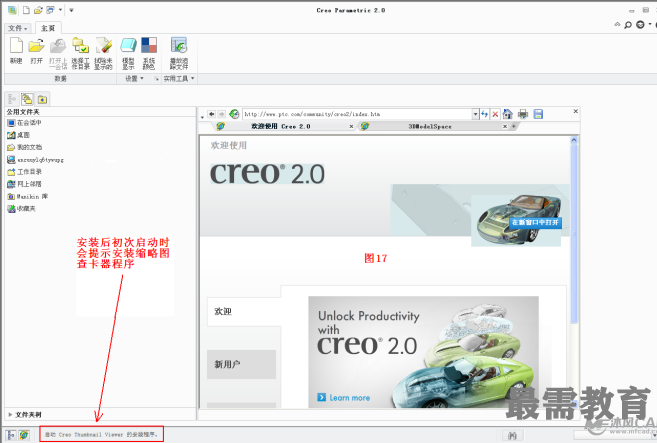
Task: Click the browser Print icon
Action: (x=523, y=114)
